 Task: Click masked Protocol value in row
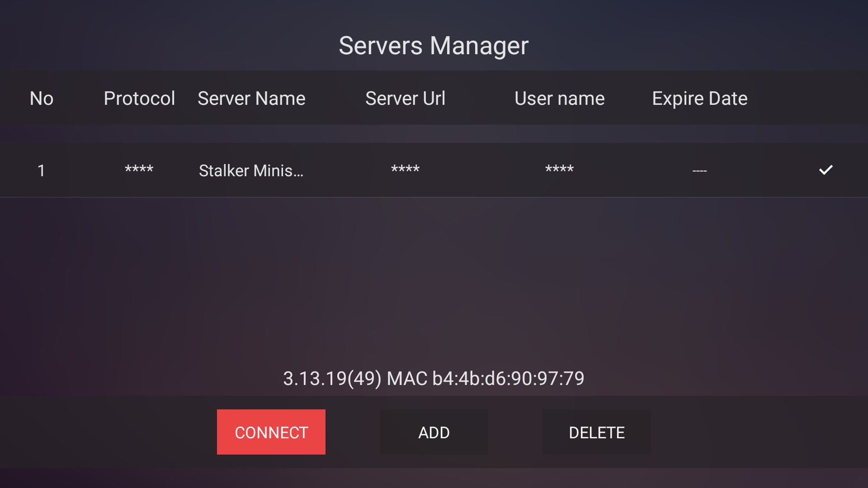coord(139,170)
